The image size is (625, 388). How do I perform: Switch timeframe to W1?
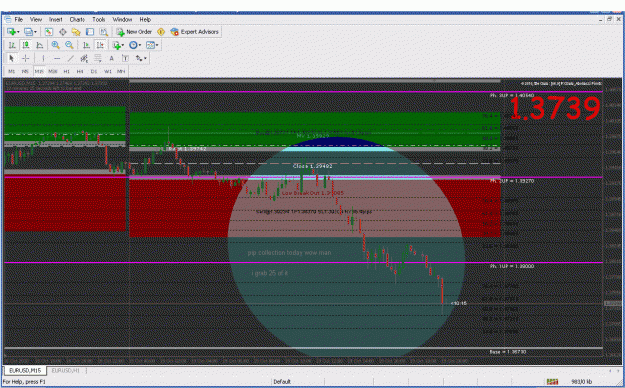(108, 71)
